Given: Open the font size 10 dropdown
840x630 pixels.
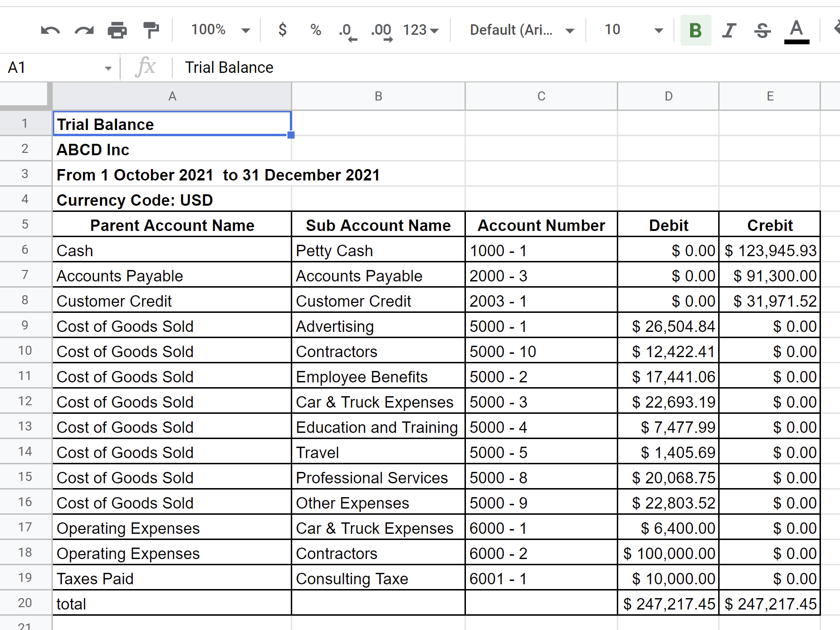Looking at the screenshot, I should coord(634,30).
